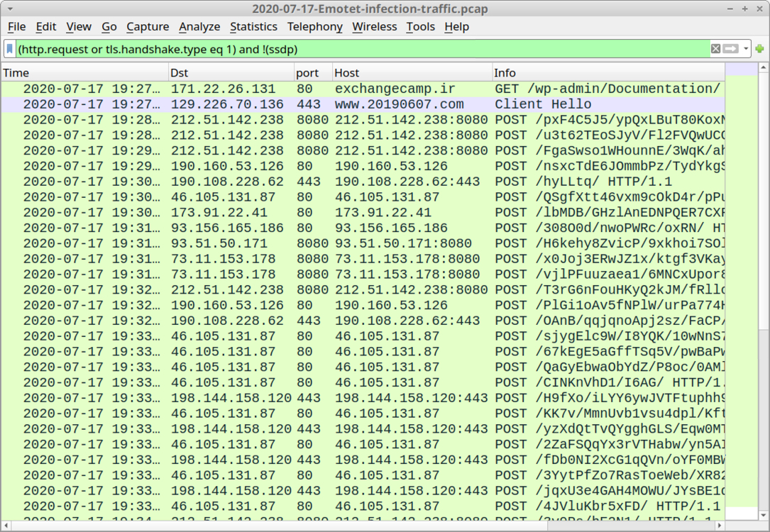Screen dimensions: 770x532
Task: Select the POST /2ZaFSQqYx3rVTHabw/ packet row
Action: tap(363, 444)
